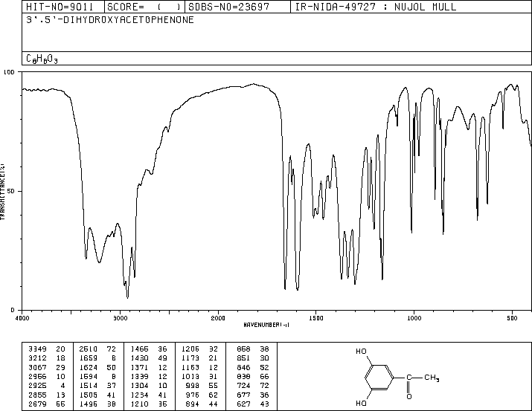The height and width of the screenshot is (411, 532).
Task: Click the 500 x-axis tick label
Action: [512, 318]
